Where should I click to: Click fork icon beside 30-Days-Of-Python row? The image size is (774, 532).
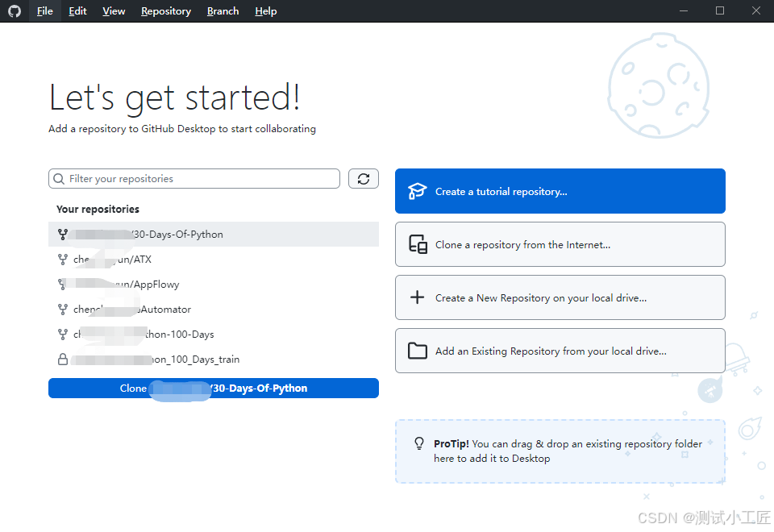point(63,234)
